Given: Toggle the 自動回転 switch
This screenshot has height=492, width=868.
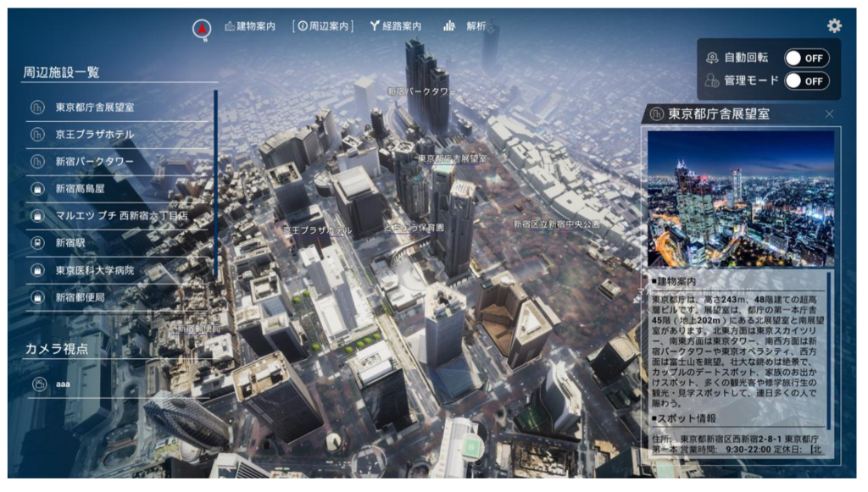Looking at the screenshot, I should 806,58.
